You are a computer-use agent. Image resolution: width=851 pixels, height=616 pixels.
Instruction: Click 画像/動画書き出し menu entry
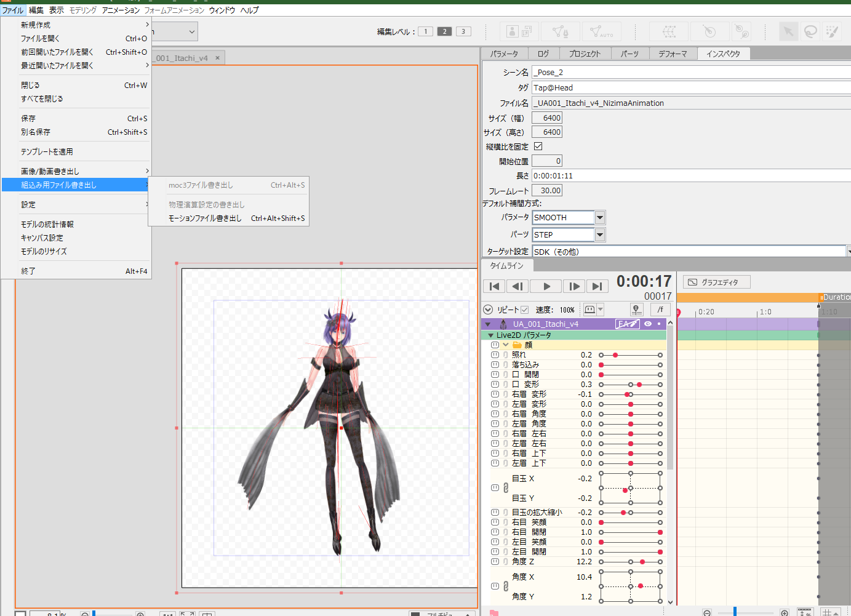(x=76, y=172)
